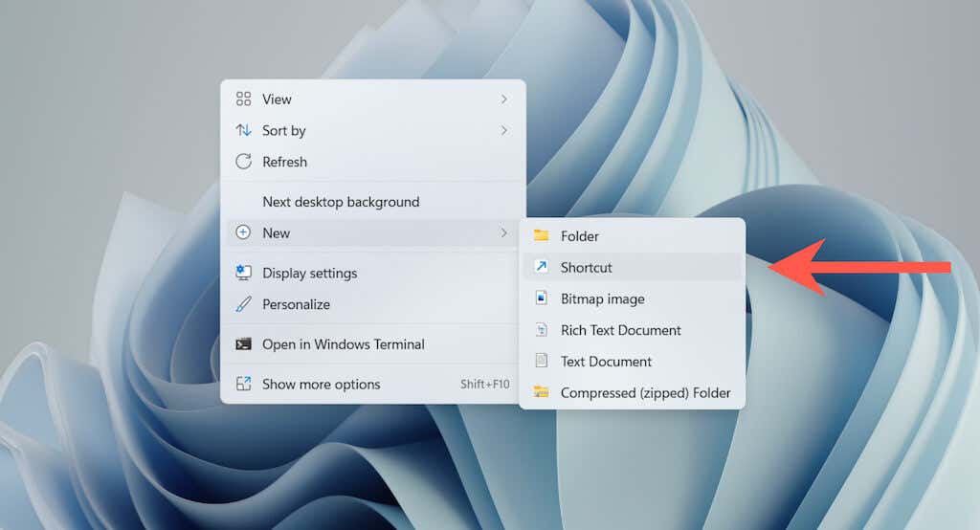
Task: Expand the Sort by submenu chevron
Action: click(503, 130)
